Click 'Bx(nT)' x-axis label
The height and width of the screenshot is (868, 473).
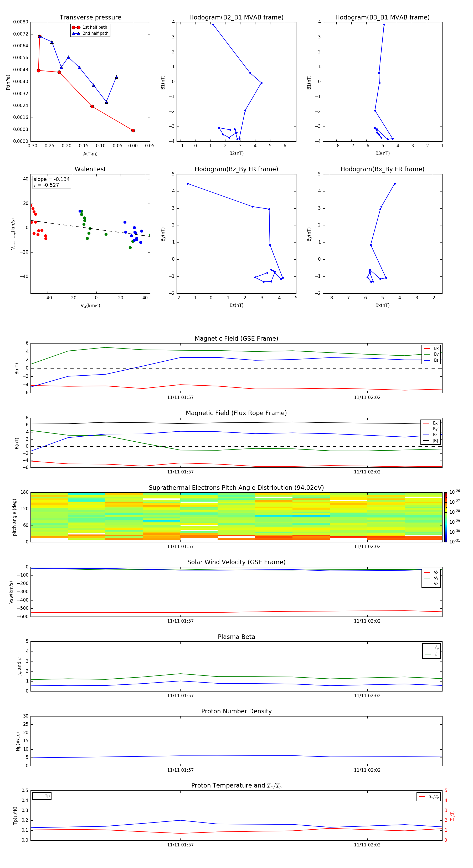click(382, 305)
